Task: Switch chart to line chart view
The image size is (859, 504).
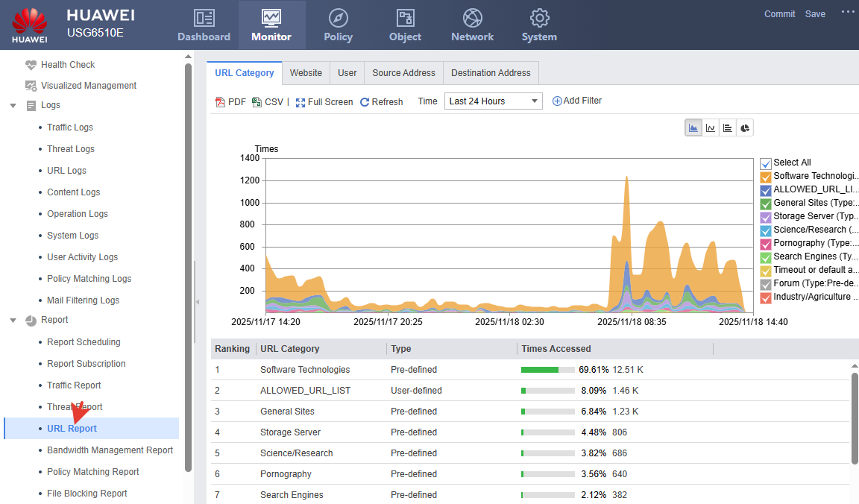Action: click(711, 128)
